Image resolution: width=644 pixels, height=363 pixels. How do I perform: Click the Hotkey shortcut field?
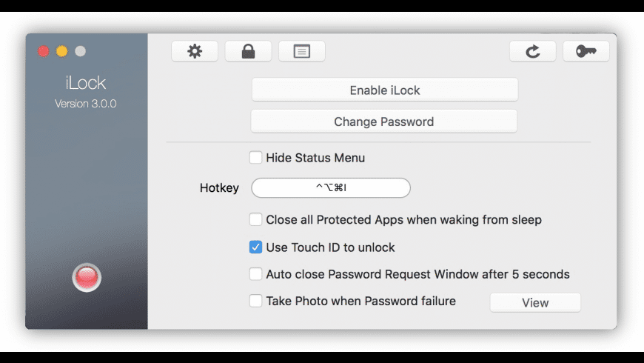click(x=331, y=188)
